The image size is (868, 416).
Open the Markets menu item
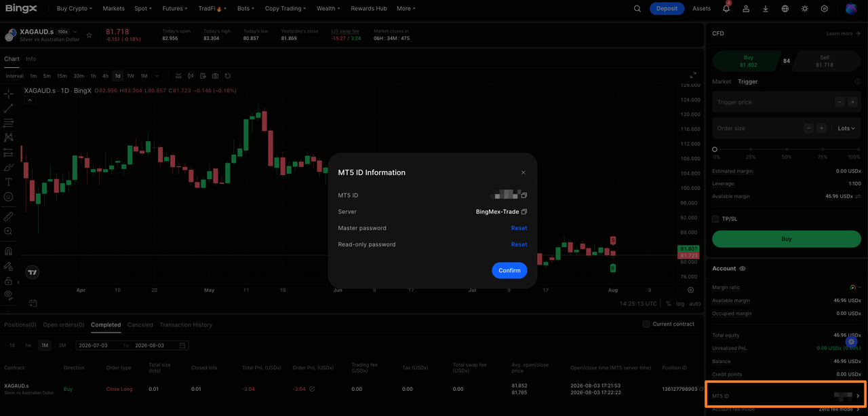(x=113, y=9)
